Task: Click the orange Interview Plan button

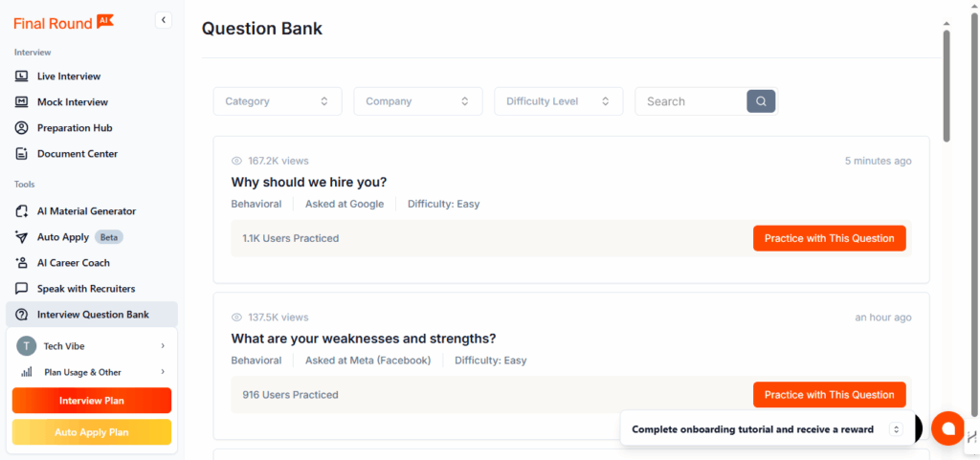Action: click(x=92, y=401)
